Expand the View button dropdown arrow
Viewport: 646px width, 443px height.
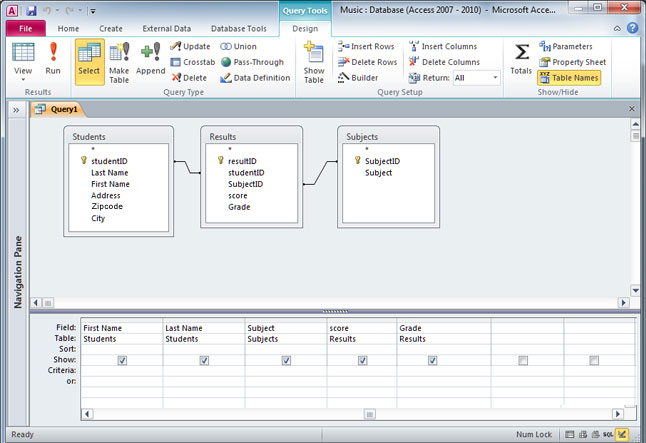pos(23,79)
